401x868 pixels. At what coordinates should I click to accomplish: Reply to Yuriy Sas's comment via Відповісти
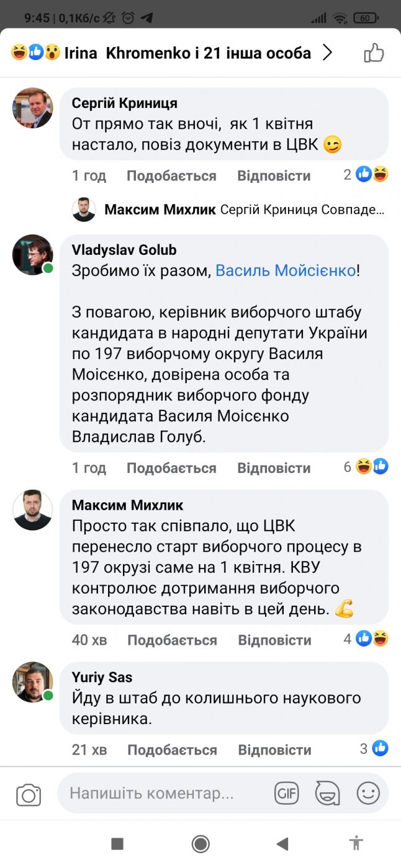click(x=274, y=750)
